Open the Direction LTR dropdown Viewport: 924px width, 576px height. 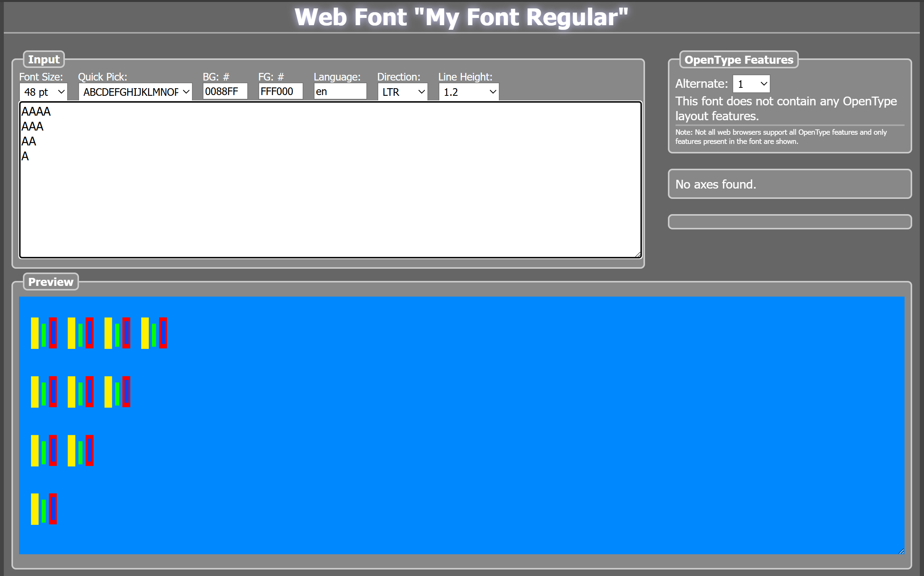[x=403, y=92]
